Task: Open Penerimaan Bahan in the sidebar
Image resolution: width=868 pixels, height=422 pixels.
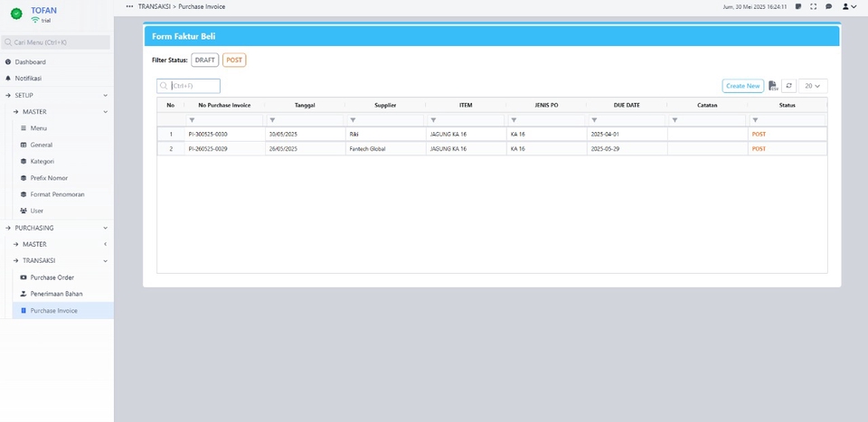Action: click(x=56, y=295)
